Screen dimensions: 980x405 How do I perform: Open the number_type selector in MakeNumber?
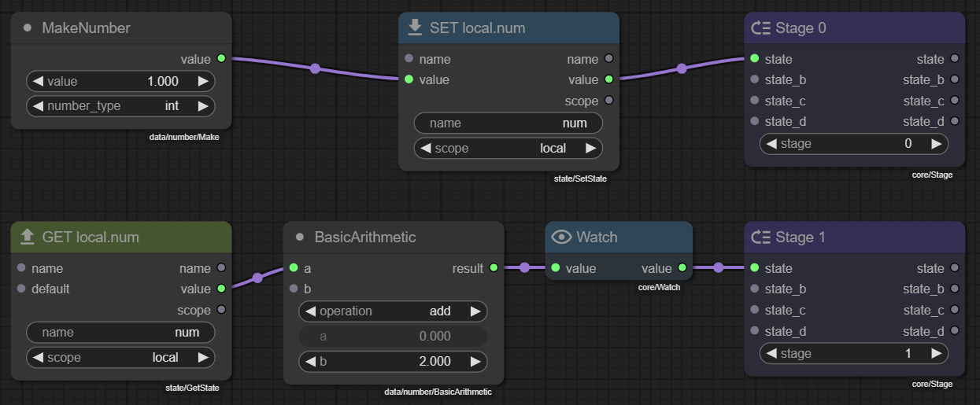click(x=120, y=105)
